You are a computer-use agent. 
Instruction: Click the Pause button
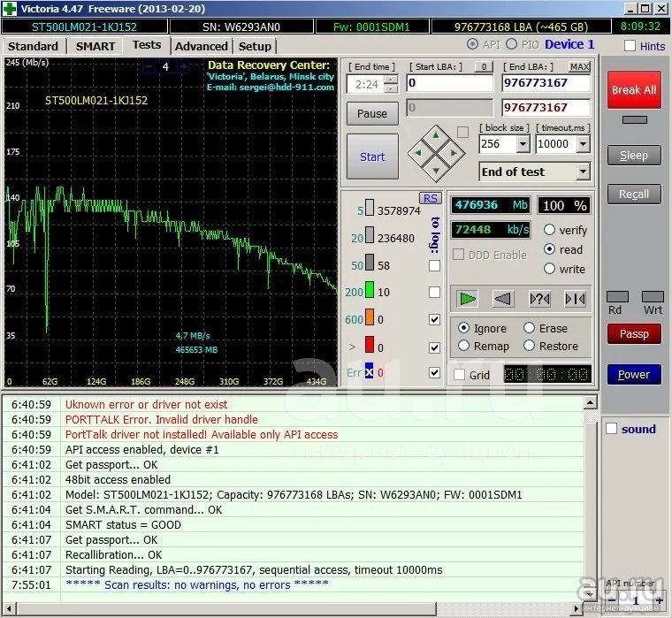coord(372,113)
